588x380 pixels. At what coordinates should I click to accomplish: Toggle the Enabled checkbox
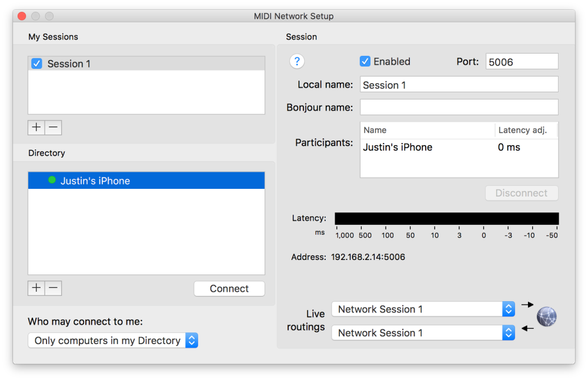tap(365, 61)
